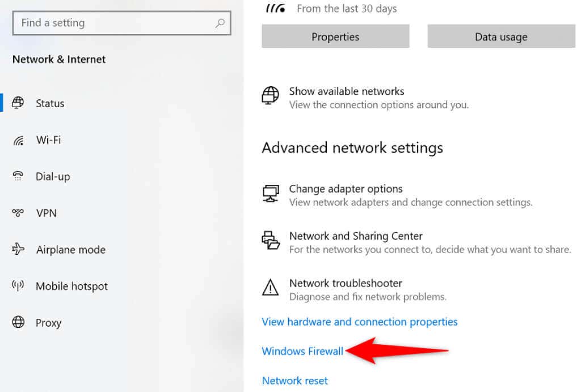Click the Wi-Fi signal icon in sidebar
Screen dimensions: 581x392
pos(19,140)
